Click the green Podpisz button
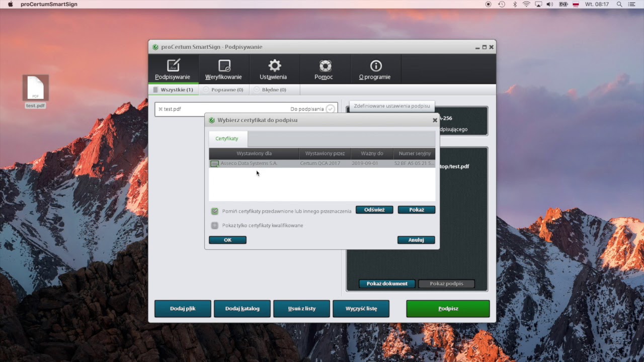This screenshot has height=362, width=644. pyautogui.click(x=448, y=309)
